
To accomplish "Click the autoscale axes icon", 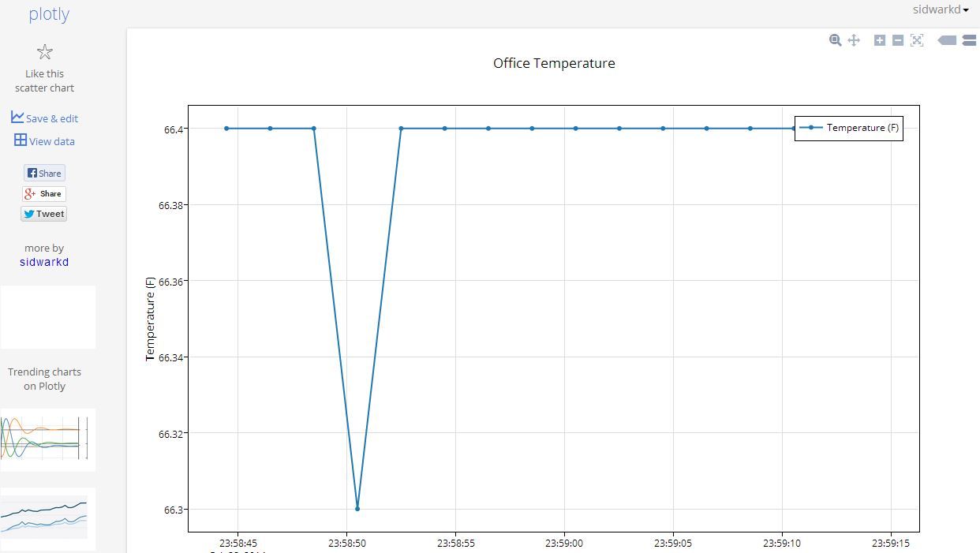I will [917, 40].
